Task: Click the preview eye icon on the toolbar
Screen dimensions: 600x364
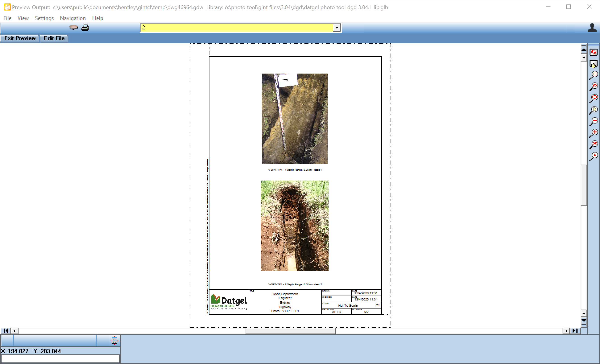Action: (x=73, y=27)
